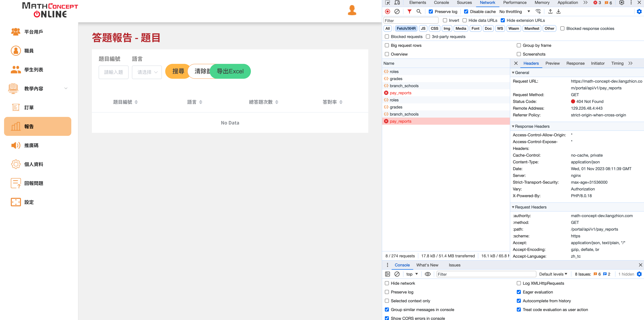Click the import HAR upload icon

click(550, 11)
